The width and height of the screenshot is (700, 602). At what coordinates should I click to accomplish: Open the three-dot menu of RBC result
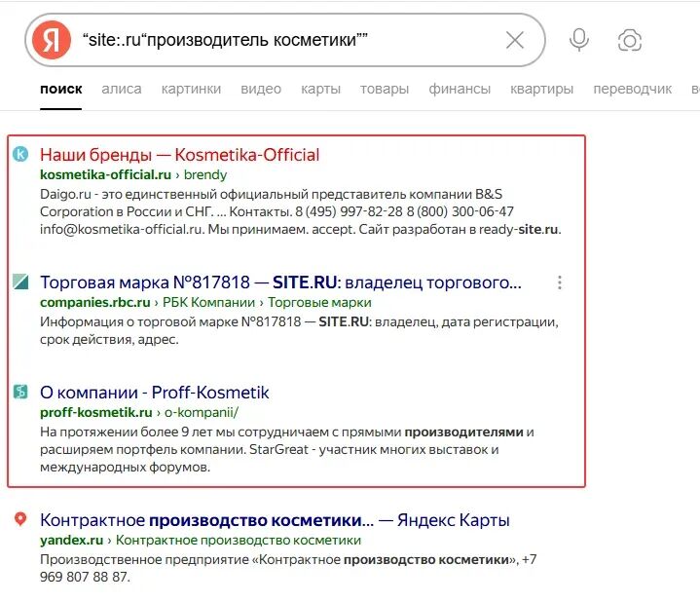pos(560,282)
